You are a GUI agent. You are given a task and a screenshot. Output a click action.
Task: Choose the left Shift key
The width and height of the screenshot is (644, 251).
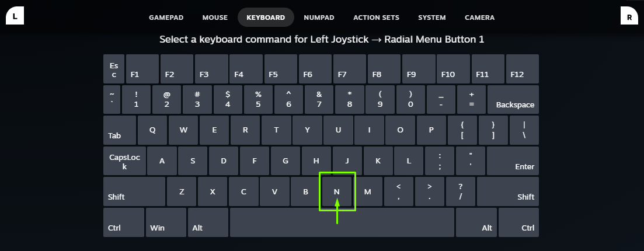tap(134, 191)
